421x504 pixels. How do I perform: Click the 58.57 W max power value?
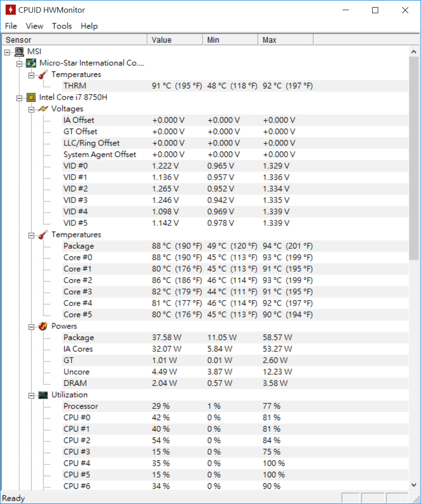tap(277, 338)
